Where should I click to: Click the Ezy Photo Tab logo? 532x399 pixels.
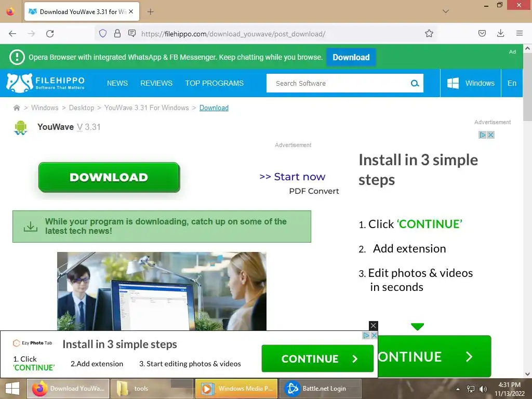coord(33,343)
